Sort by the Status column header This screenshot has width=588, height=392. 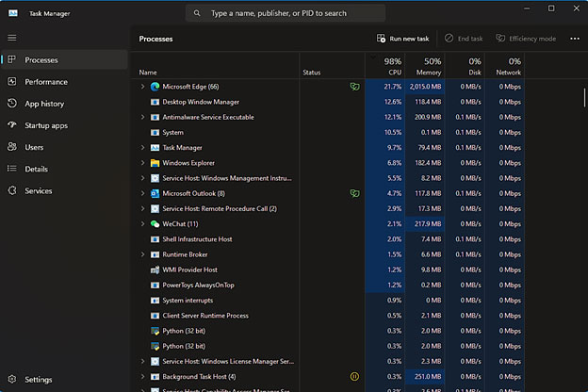[333, 66]
